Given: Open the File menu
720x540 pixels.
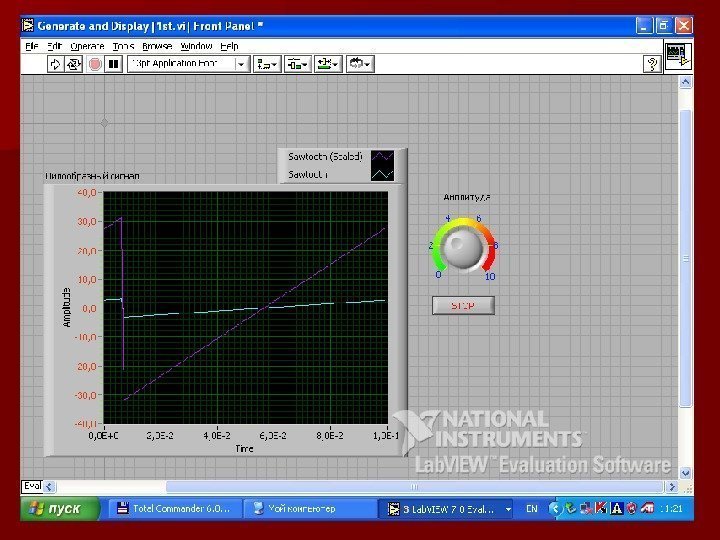Looking at the screenshot, I should click(31, 46).
